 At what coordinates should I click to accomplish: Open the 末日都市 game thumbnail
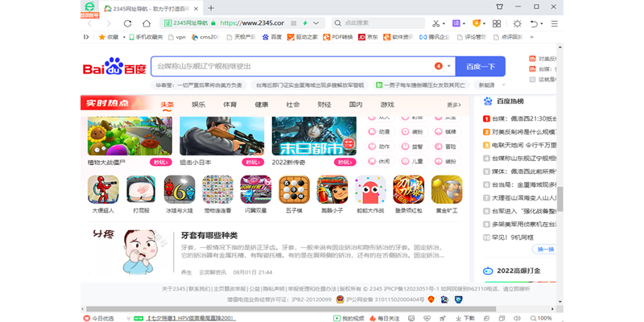[314, 136]
